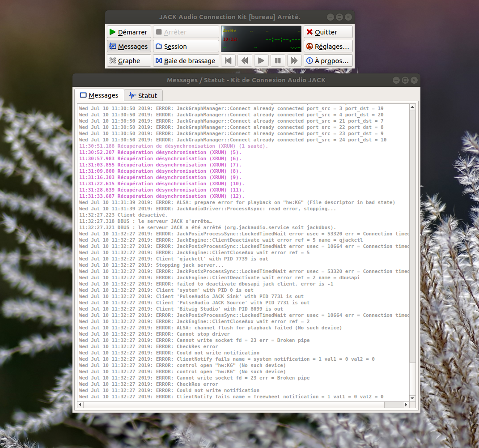Screen dimensions: 479x448
Task: Click the 'channel flush for playback failed' line
Action: pyautogui.click(x=211, y=328)
